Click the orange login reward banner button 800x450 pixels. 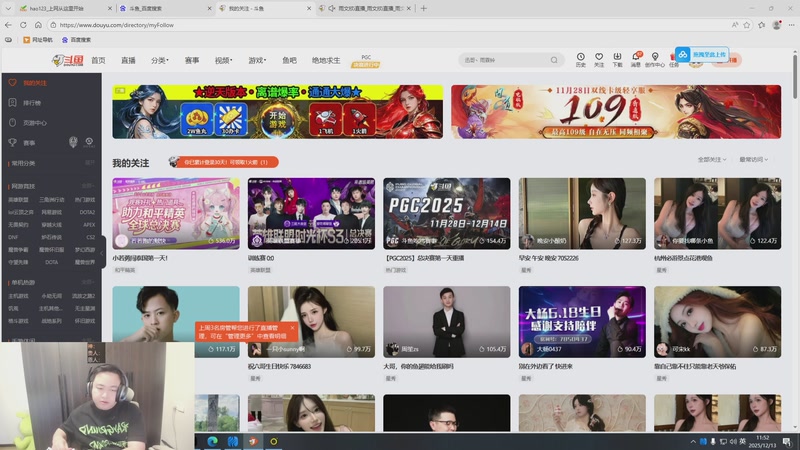[223, 162]
